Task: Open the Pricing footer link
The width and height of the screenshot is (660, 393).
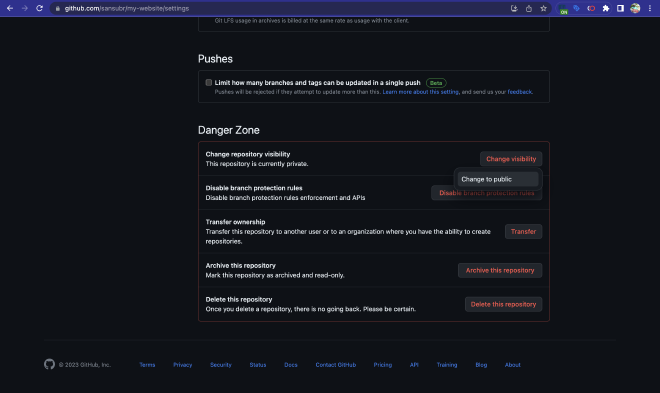Action: (383, 365)
